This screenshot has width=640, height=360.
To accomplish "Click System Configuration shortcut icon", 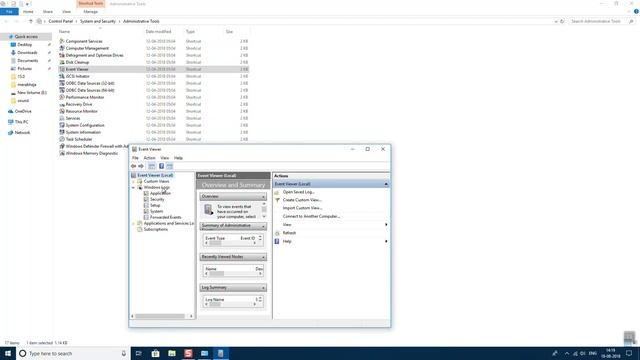I will click(62, 125).
